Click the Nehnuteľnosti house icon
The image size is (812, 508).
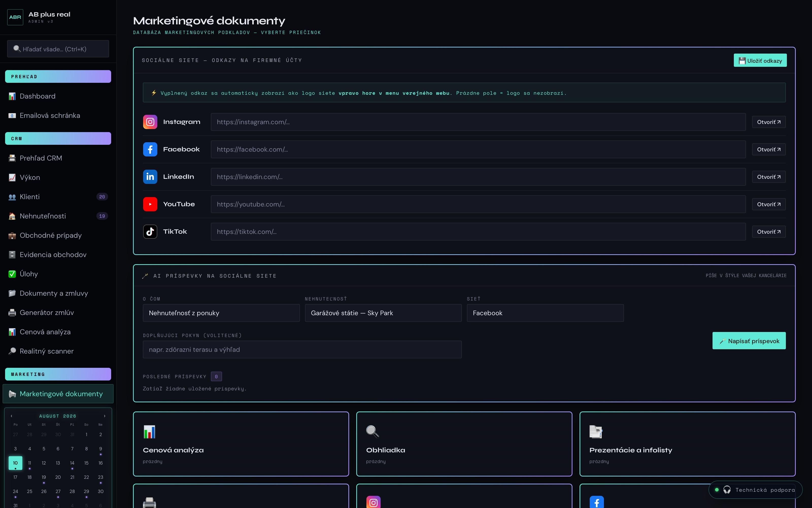click(x=12, y=216)
